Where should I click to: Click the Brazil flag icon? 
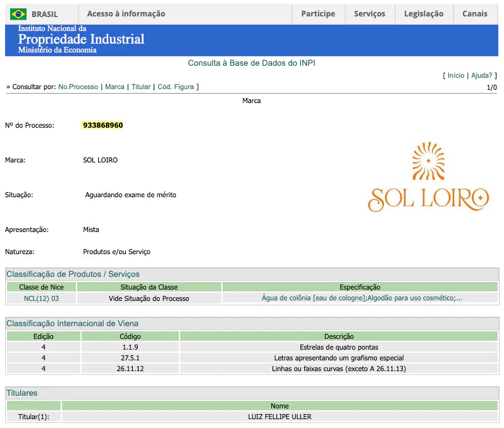point(18,14)
